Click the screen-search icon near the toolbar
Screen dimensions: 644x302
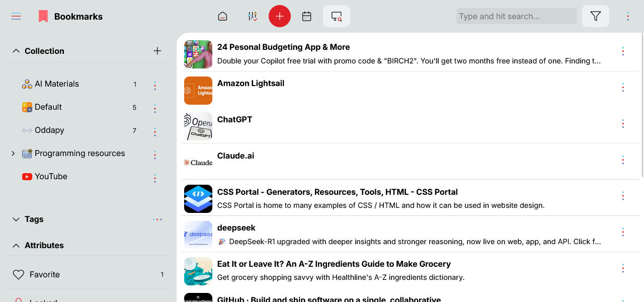[336, 16]
